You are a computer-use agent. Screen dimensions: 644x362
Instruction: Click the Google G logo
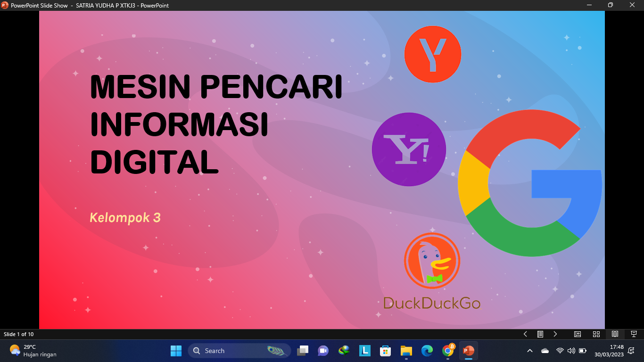pyautogui.click(x=529, y=183)
